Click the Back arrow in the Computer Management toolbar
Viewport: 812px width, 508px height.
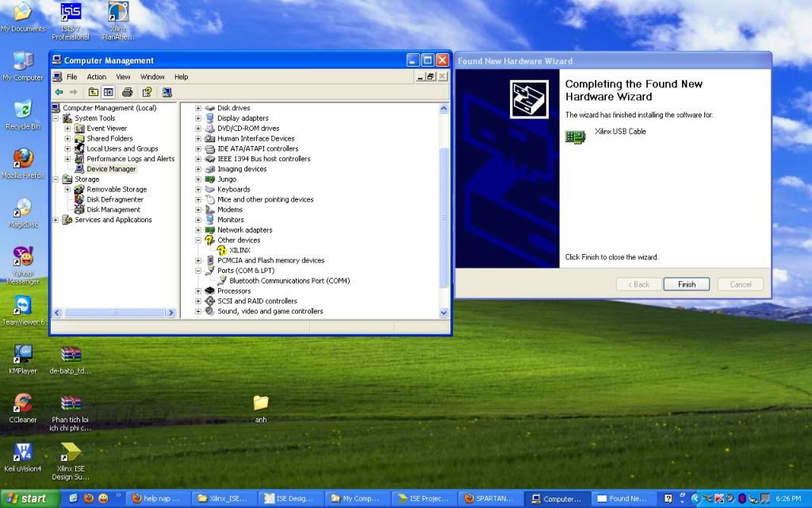click(59, 92)
